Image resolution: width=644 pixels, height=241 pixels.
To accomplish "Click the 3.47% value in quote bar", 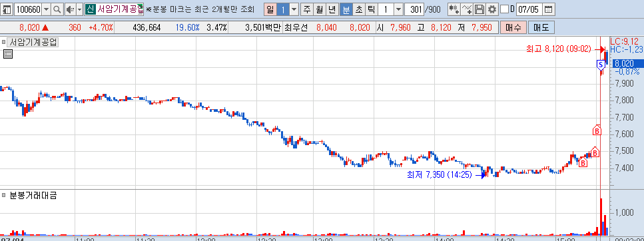I will click(x=216, y=28).
